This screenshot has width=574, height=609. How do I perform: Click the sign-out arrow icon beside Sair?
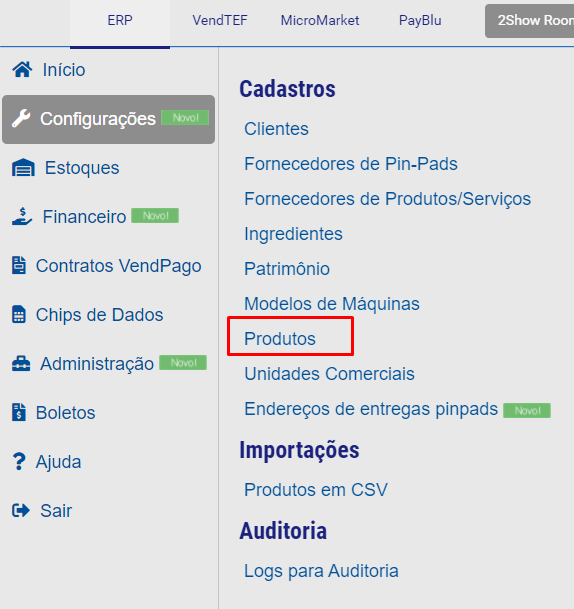[x=21, y=510]
